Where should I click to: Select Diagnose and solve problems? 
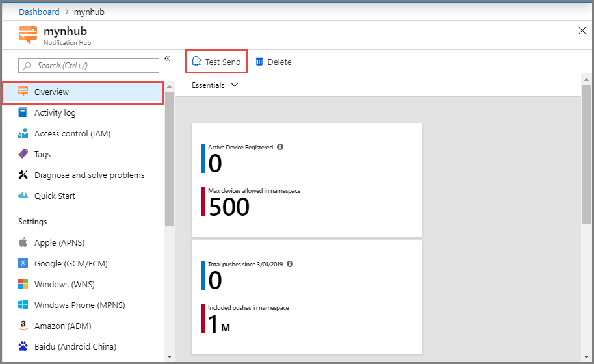pyautogui.click(x=89, y=175)
